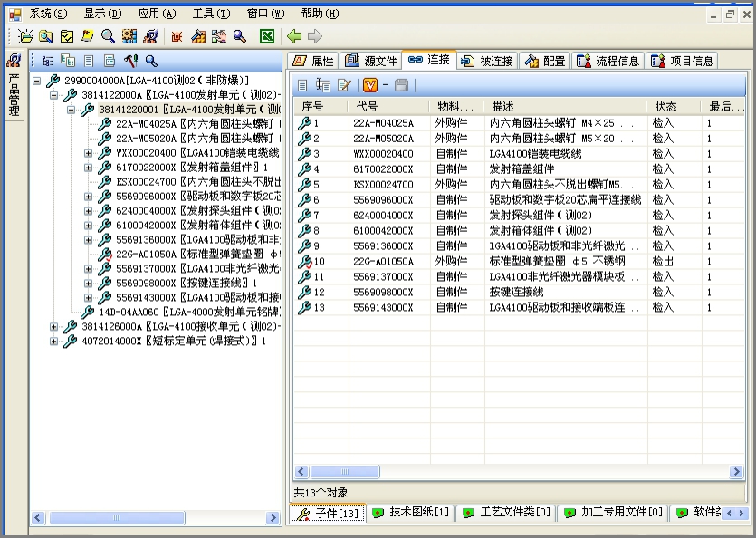The height and width of the screenshot is (539, 756).
Task: Click the 状态 column header
Action: click(x=666, y=107)
